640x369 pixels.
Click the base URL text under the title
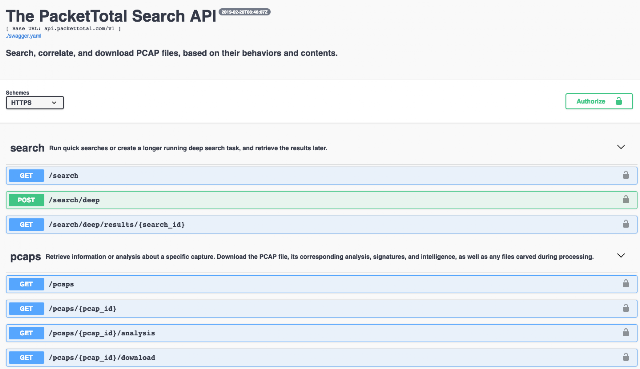click(x=63, y=29)
